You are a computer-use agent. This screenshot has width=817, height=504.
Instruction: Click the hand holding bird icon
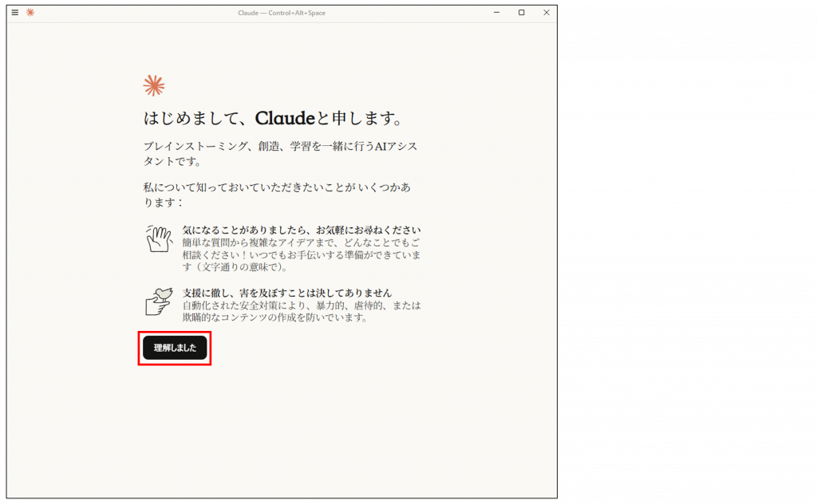[159, 301]
